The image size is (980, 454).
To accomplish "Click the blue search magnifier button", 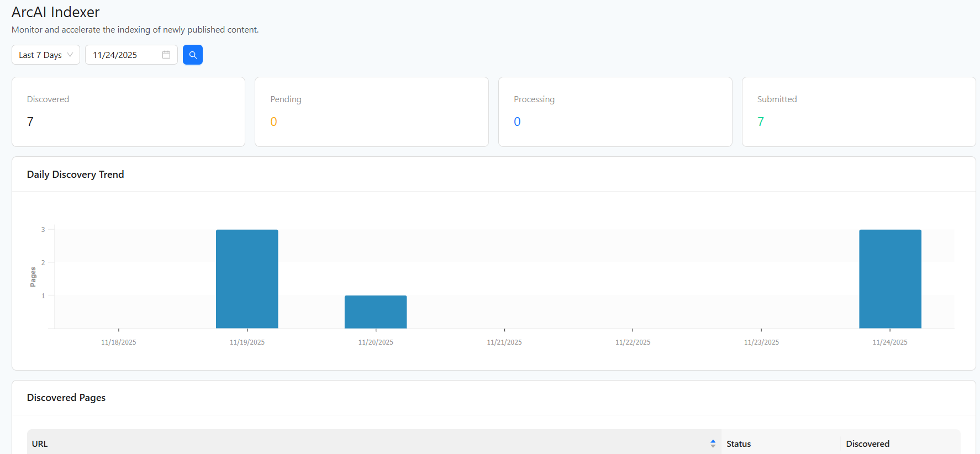I will pos(192,55).
